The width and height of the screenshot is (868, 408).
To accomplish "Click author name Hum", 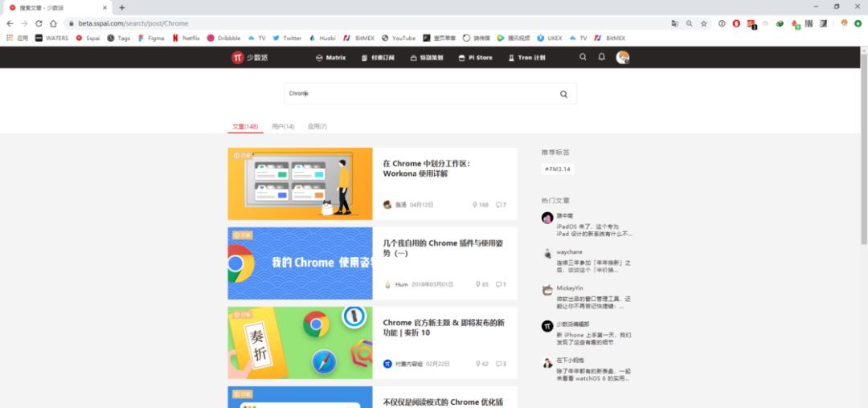I will pos(401,284).
